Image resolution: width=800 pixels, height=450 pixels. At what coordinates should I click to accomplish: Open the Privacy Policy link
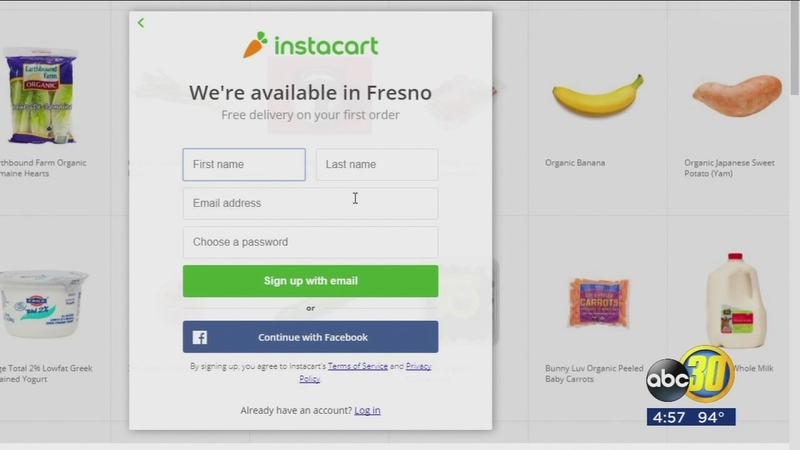pyautogui.click(x=365, y=372)
